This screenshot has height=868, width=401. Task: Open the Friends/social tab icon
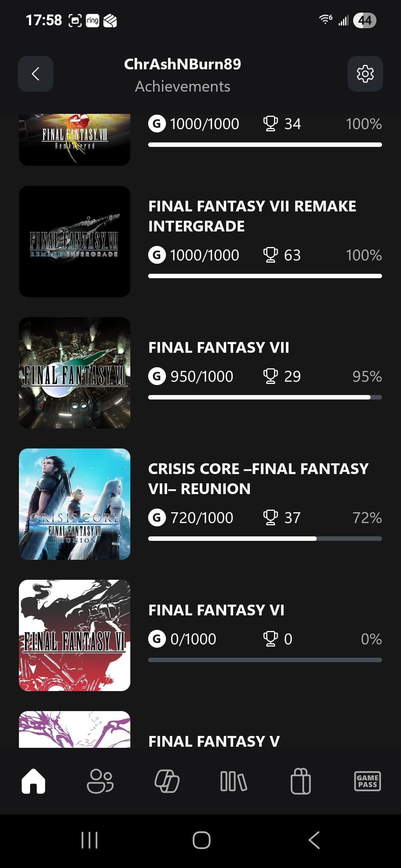click(100, 781)
